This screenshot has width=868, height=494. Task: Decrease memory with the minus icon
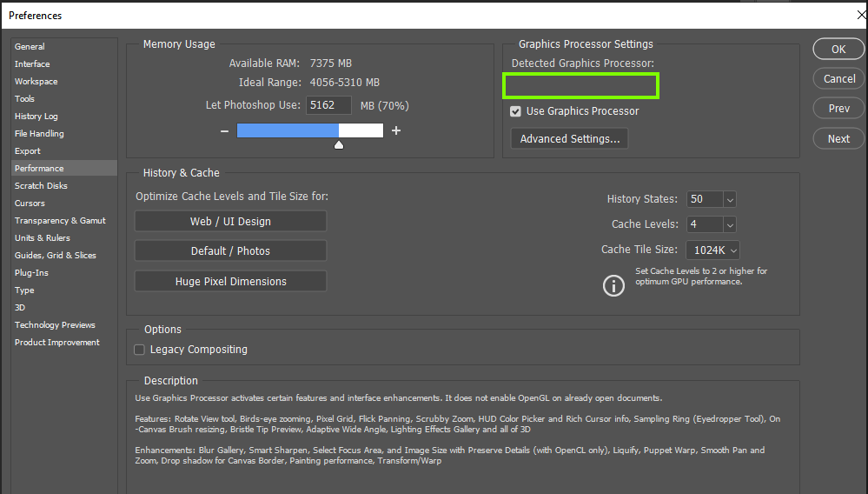tap(224, 131)
